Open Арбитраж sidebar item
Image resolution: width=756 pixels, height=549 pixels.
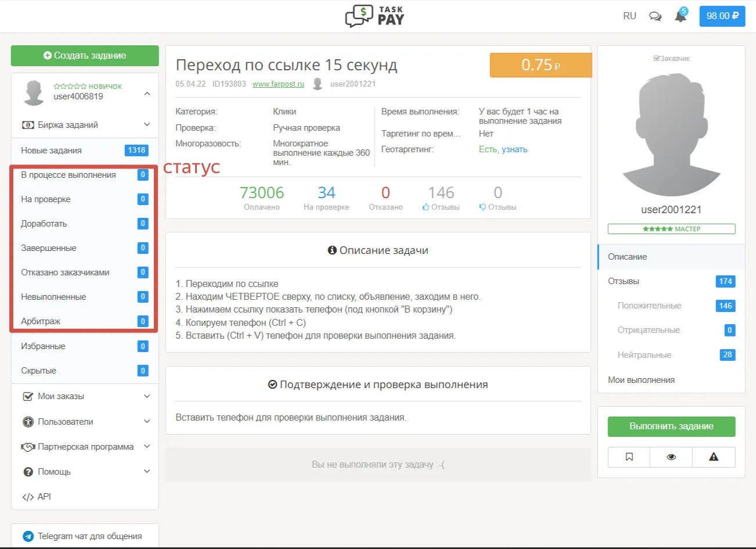coord(85,321)
